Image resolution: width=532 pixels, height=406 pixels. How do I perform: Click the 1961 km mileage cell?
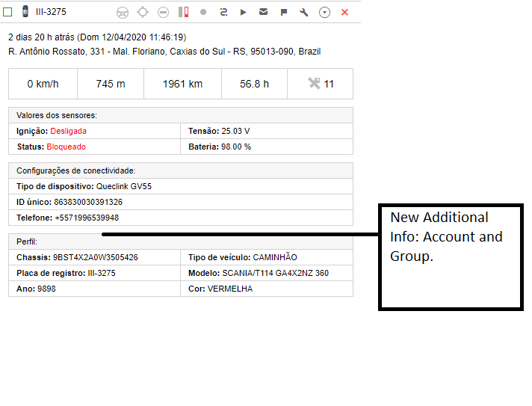coord(182,84)
